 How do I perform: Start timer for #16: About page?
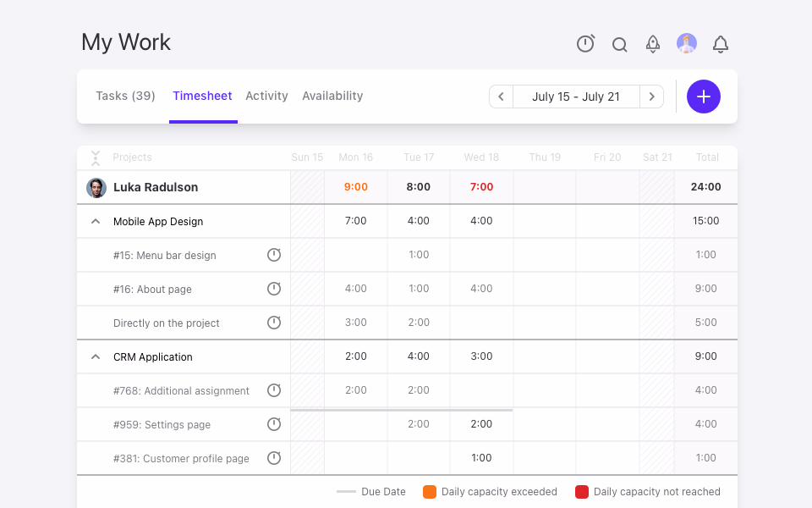tap(274, 289)
